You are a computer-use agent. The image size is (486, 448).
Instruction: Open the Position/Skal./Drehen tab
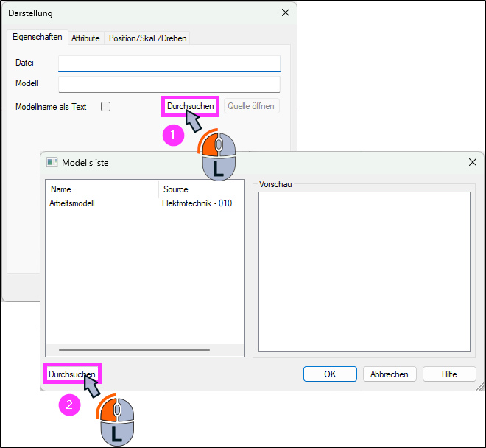[x=147, y=38]
